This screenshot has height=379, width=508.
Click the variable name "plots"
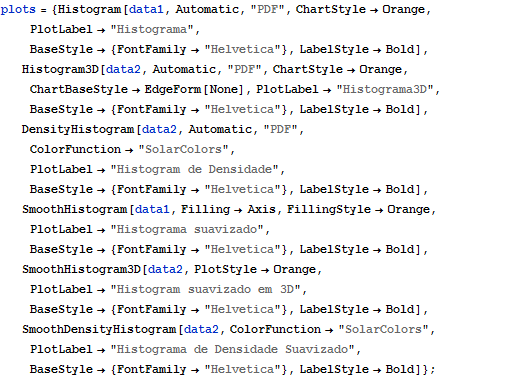tap(18, 9)
